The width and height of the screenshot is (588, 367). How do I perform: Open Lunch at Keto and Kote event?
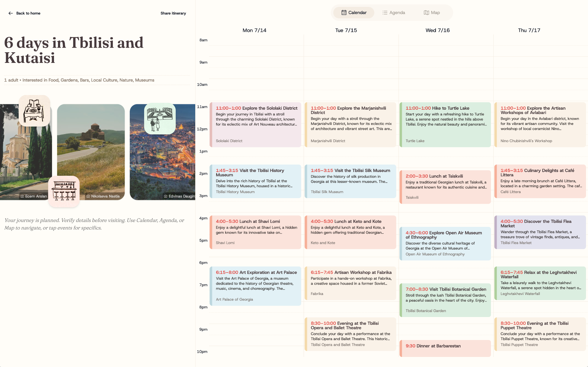350,232
